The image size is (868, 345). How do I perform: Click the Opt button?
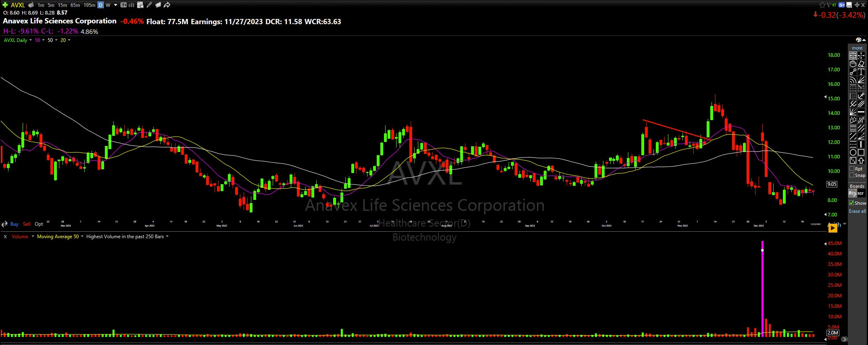pyautogui.click(x=39, y=224)
